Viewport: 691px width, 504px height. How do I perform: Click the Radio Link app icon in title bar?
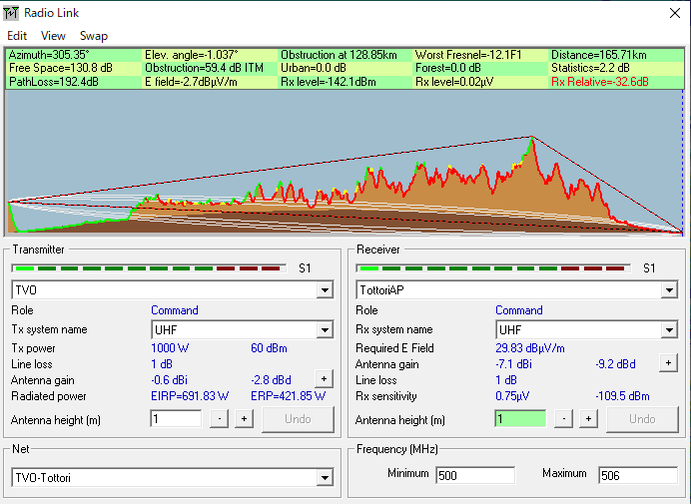(11, 13)
